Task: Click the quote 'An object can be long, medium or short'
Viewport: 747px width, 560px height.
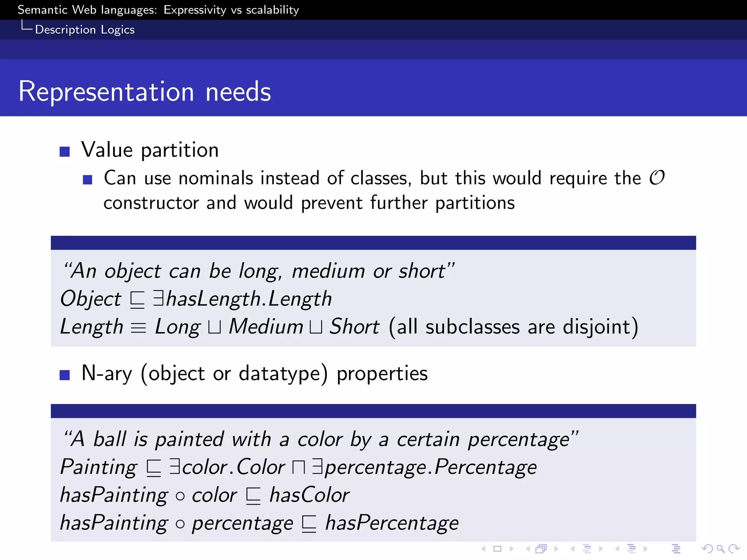Action: pos(259,271)
